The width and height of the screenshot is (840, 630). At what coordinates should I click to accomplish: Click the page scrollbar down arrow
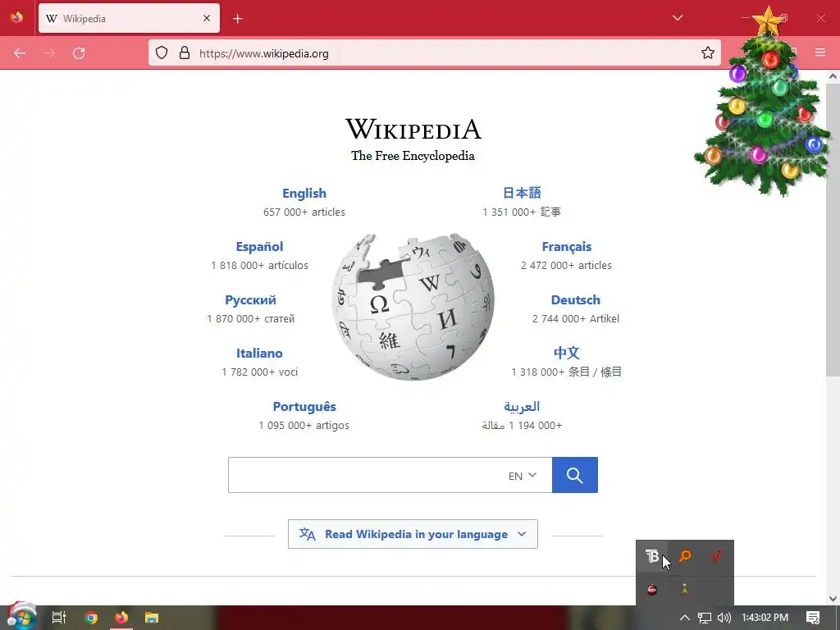[x=833, y=599]
